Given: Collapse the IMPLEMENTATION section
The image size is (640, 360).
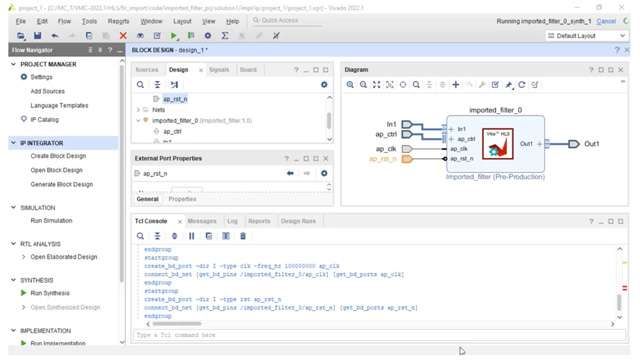Looking at the screenshot, I should click(x=13, y=330).
